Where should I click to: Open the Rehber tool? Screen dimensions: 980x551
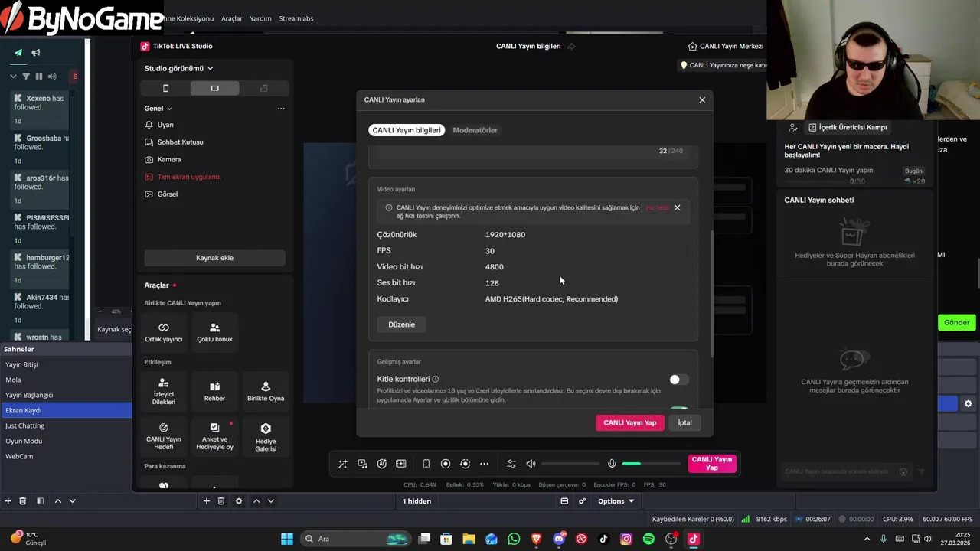click(214, 391)
